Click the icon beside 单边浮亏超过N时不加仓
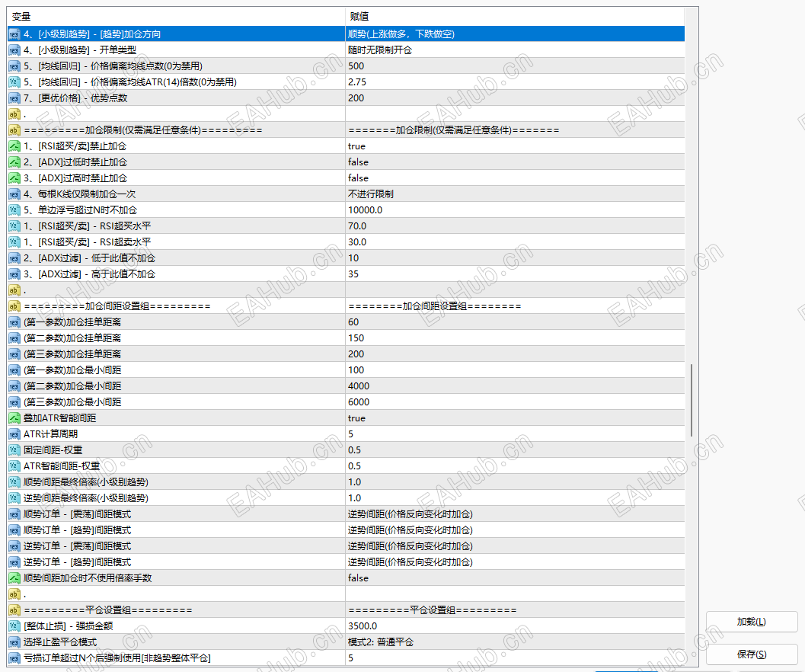This screenshot has height=672, width=805. tap(14, 210)
